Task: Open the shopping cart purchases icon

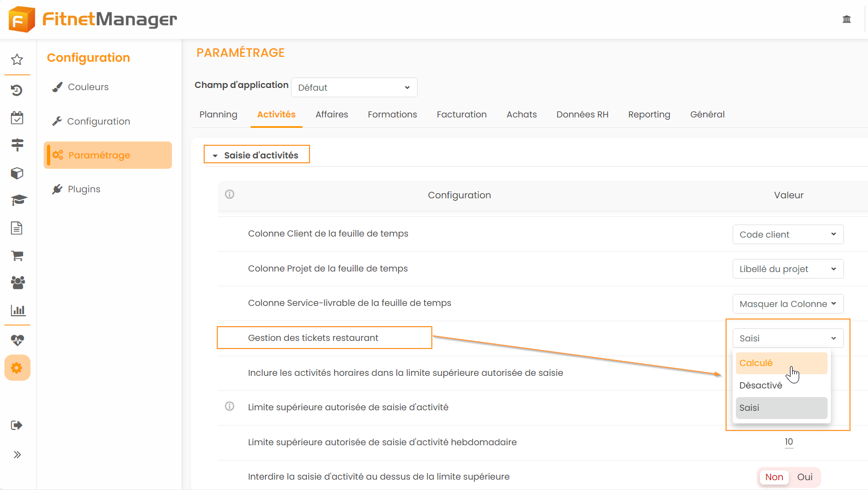Action: pyautogui.click(x=17, y=256)
